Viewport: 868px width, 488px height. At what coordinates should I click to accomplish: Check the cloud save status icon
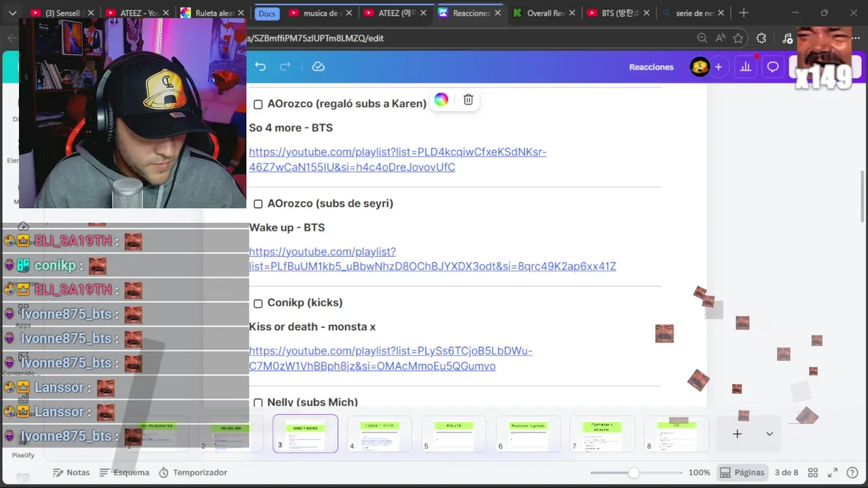tap(318, 66)
